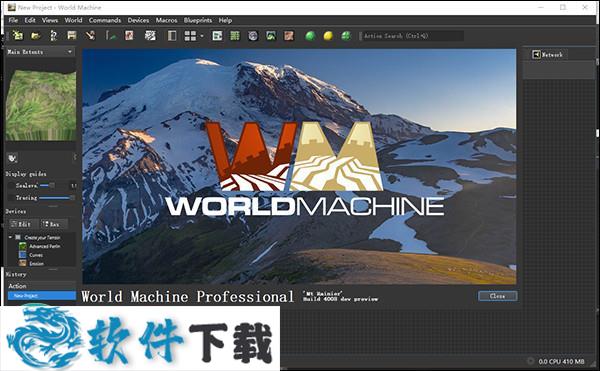This screenshot has width=600, height=371.
Task: Select New Project entry in History list
Action: coord(42,295)
